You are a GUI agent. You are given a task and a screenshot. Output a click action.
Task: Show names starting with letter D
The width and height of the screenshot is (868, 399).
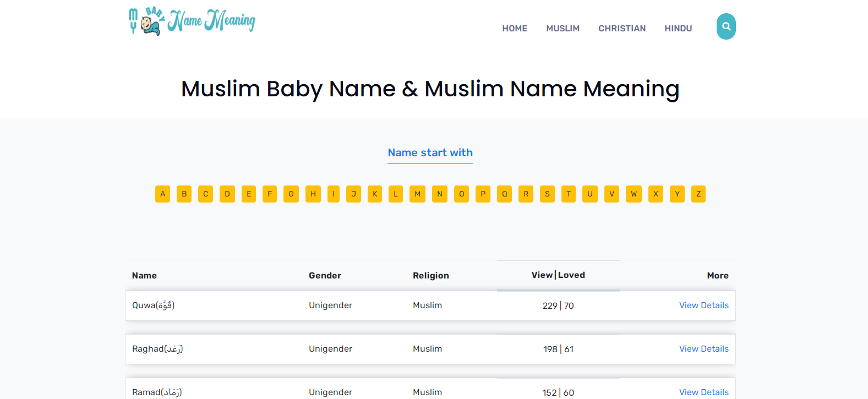pyautogui.click(x=227, y=194)
